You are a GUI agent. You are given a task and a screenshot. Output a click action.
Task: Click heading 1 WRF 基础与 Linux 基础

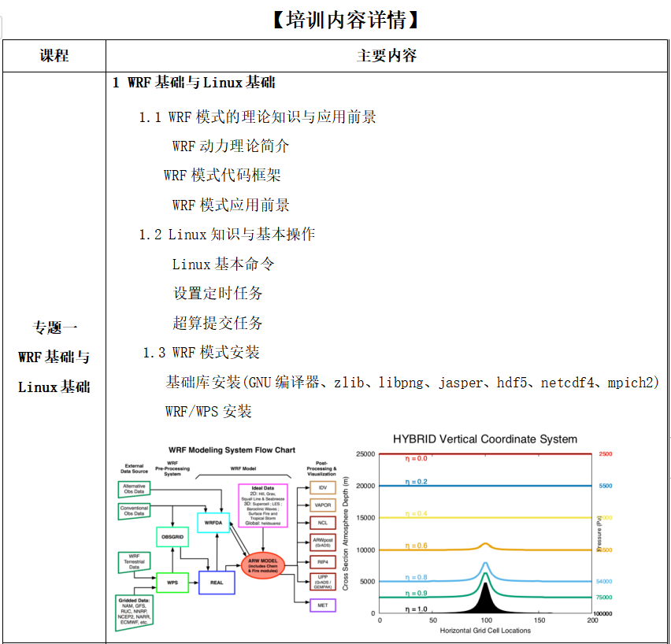[x=194, y=82]
